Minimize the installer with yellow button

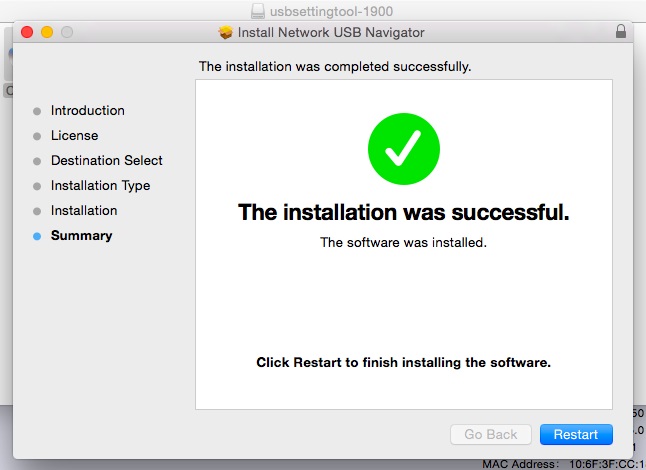47,32
